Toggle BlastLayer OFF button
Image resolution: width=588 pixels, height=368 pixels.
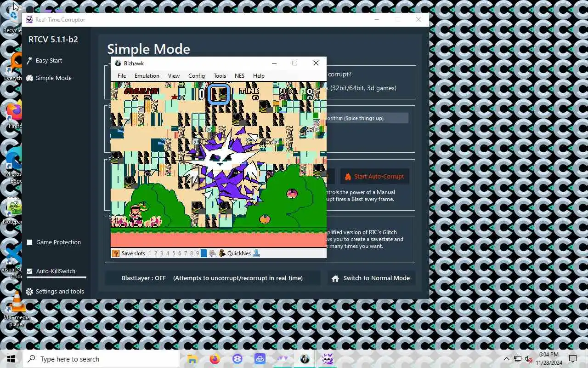tap(213, 278)
